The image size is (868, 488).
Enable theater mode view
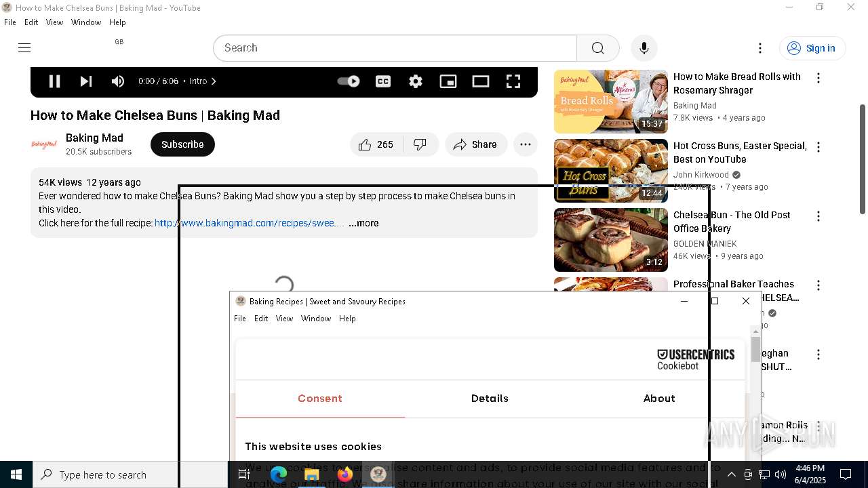click(x=481, y=81)
